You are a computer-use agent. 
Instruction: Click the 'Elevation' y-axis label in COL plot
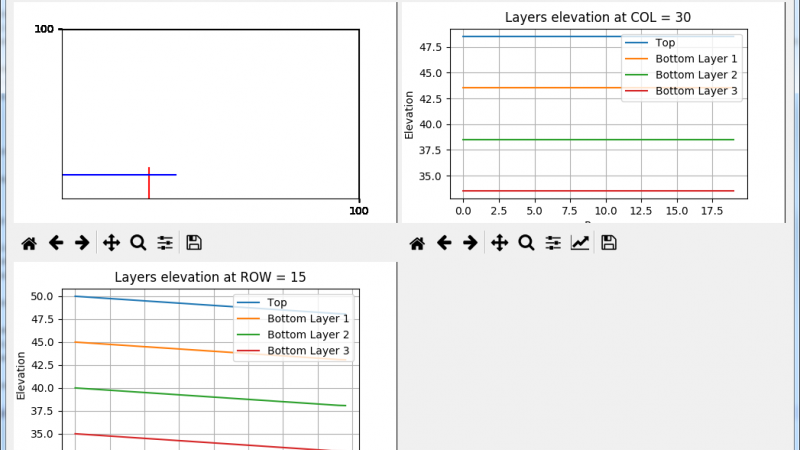tap(409, 115)
